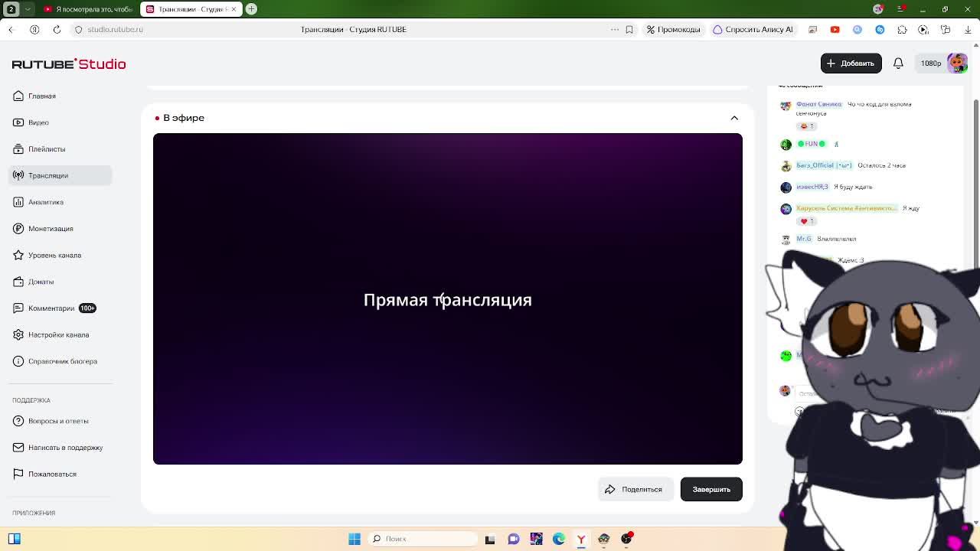Open Microsoft Edge on taskbar

[x=559, y=539]
